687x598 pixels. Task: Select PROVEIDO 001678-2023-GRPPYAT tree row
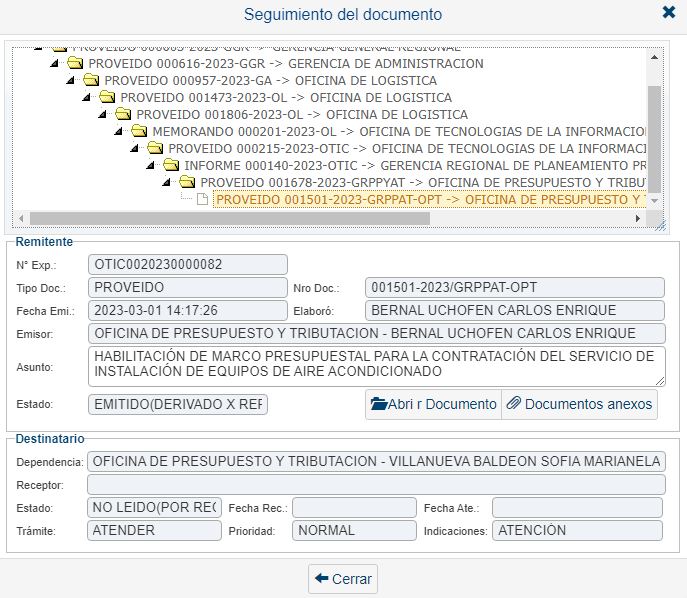pos(422,183)
